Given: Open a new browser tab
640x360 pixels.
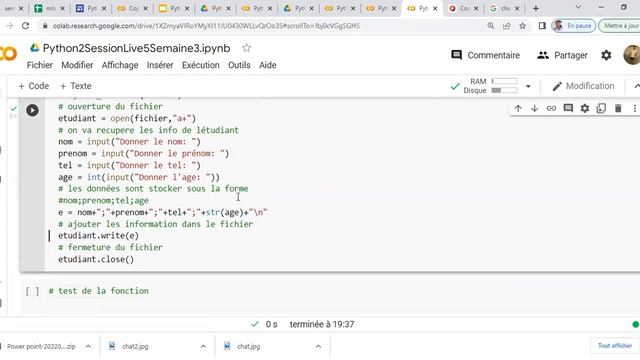Looking at the screenshot, I should pos(536,8).
